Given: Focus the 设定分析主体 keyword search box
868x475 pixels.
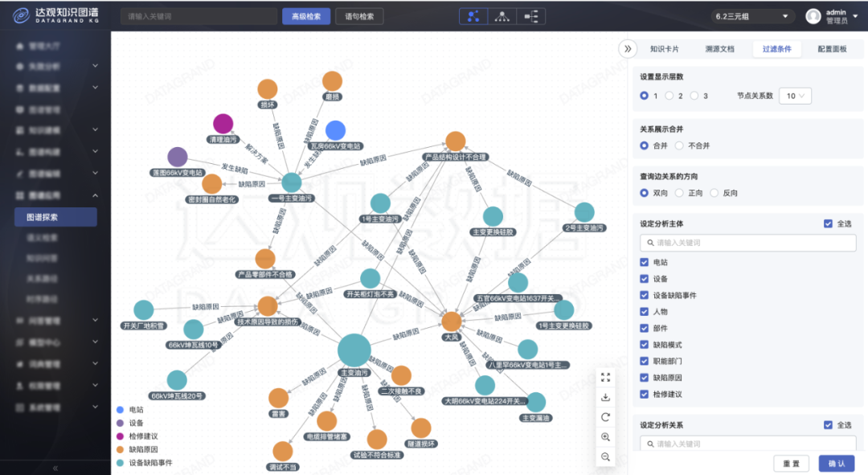Looking at the screenshot, I should point(748,243).
